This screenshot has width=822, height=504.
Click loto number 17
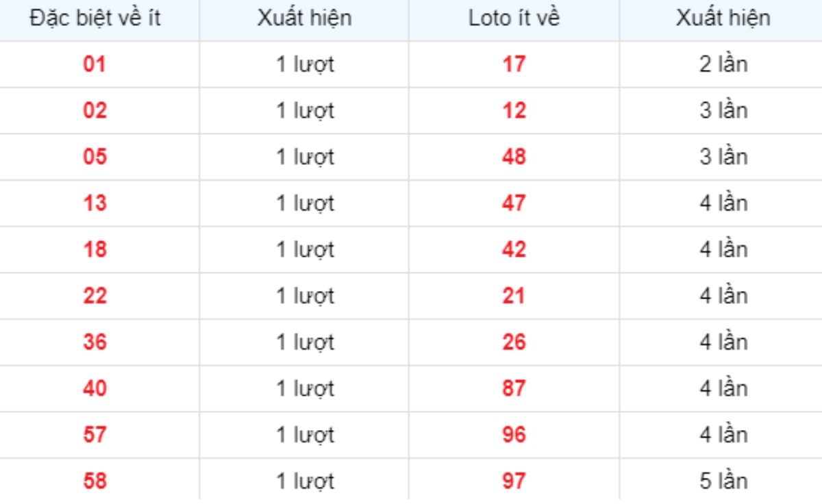pyautogui.click(x=514, y=65)
